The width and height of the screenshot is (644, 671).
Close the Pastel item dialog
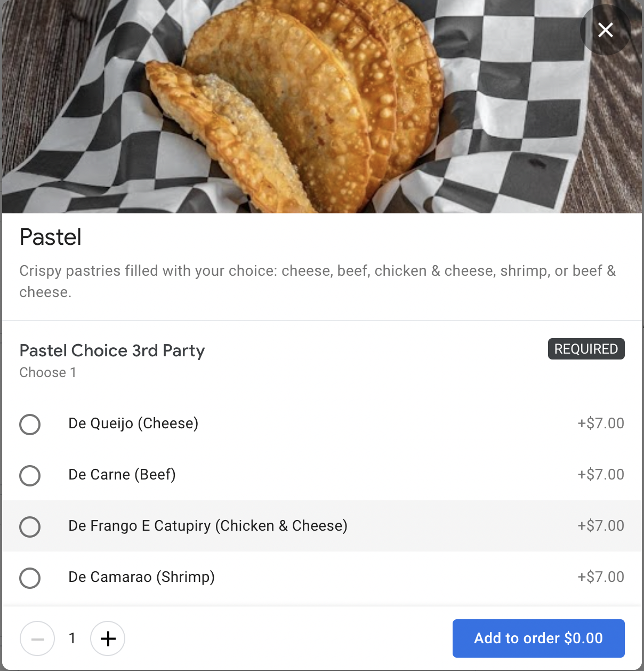605,30
